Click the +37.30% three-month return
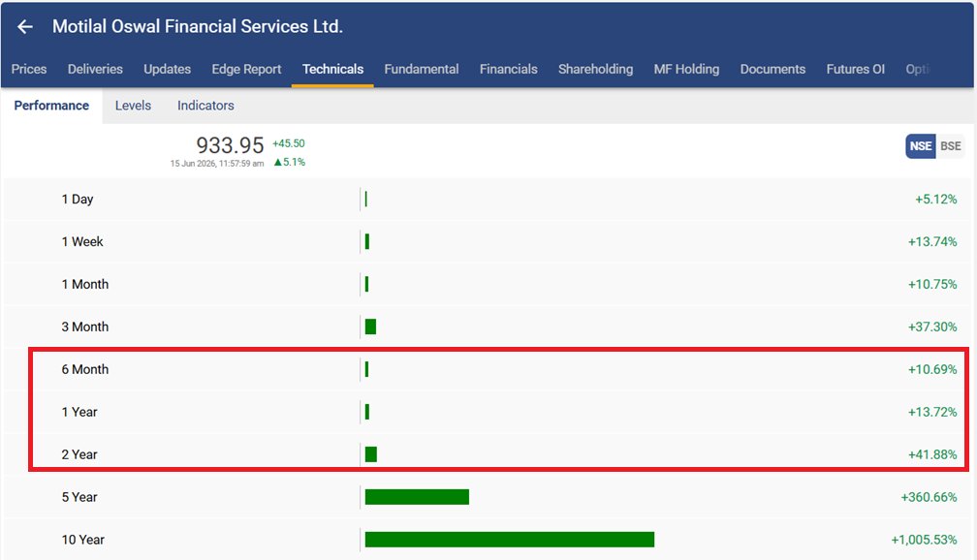 [932, 327]
